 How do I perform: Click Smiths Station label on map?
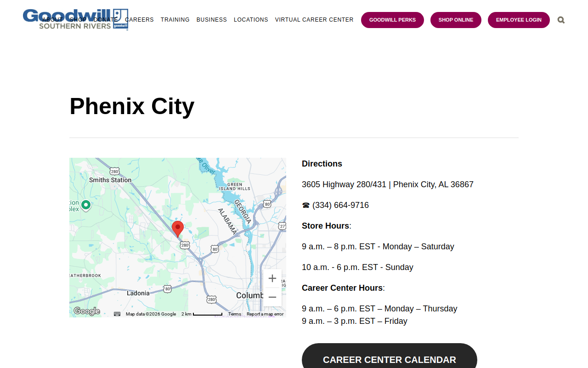pos(110,180)
